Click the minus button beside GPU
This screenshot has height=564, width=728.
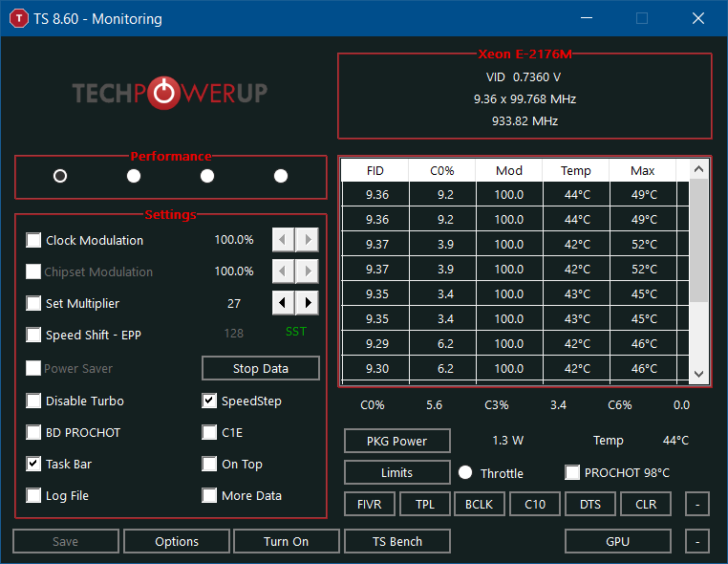point(697,541)
